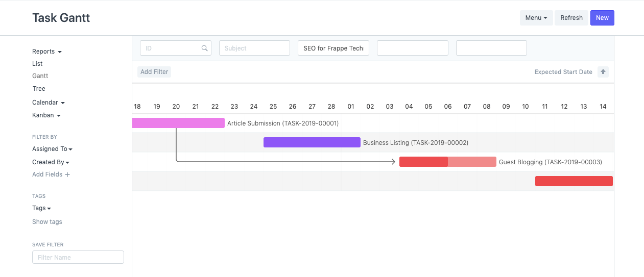Open the Tags dropdown in sidebar
The width and height of the screenshot is (644, 277).
pos(41,208)
